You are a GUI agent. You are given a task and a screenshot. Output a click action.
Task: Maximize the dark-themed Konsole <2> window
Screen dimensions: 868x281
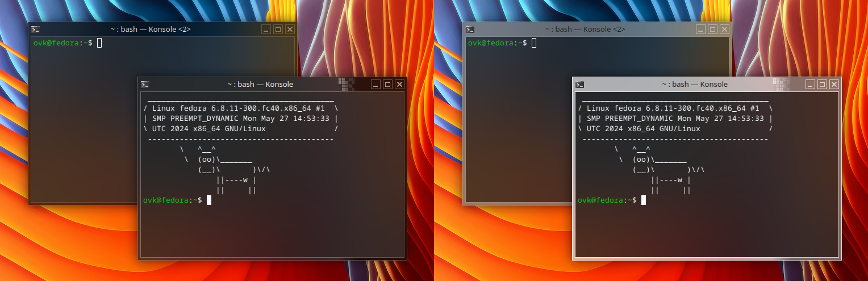(278, 29)
